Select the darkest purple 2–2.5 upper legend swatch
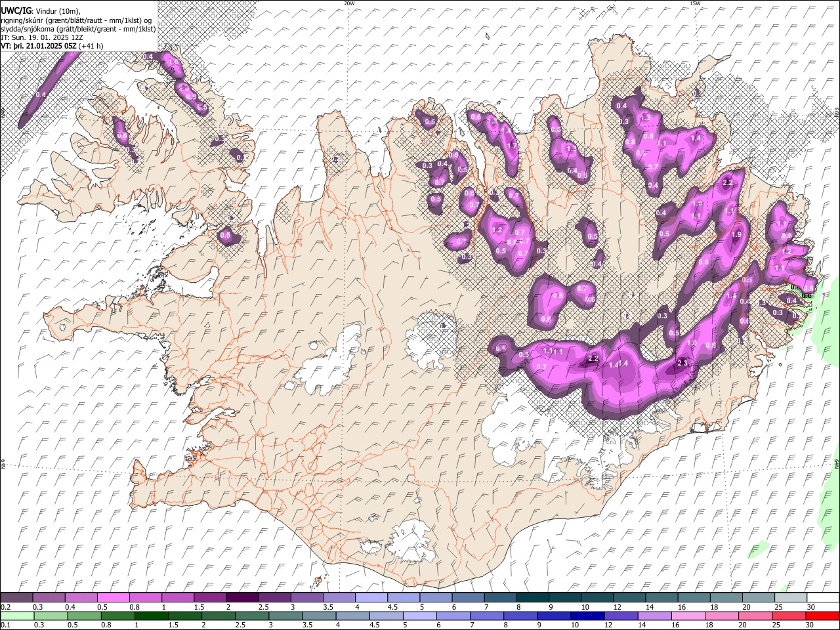This screenshot has height=630, width=840. tap(242, 598)
